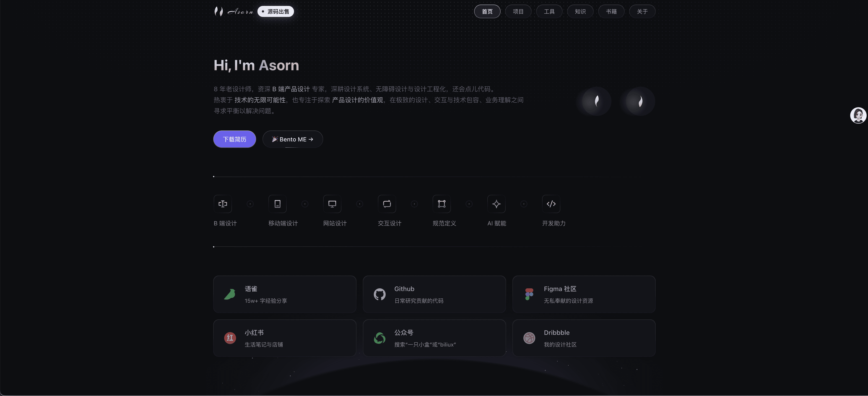868x396 pixels.
Task: Click the 源码出售 badge
Action: click(276, 11)
